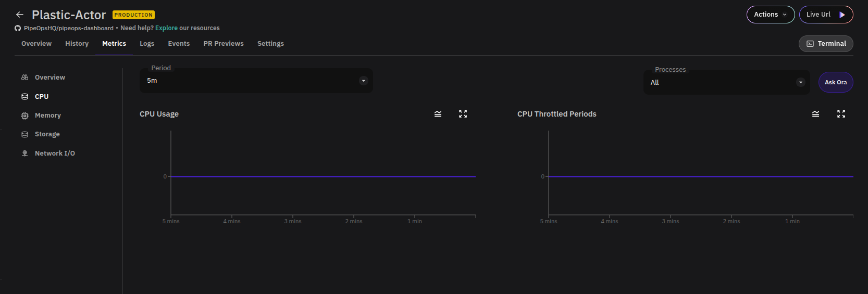Image resolution: width=868 pixels, height=294 pixels.
Task: Click the Processes dropdown arrow
Action: click(x=801, y=82)
